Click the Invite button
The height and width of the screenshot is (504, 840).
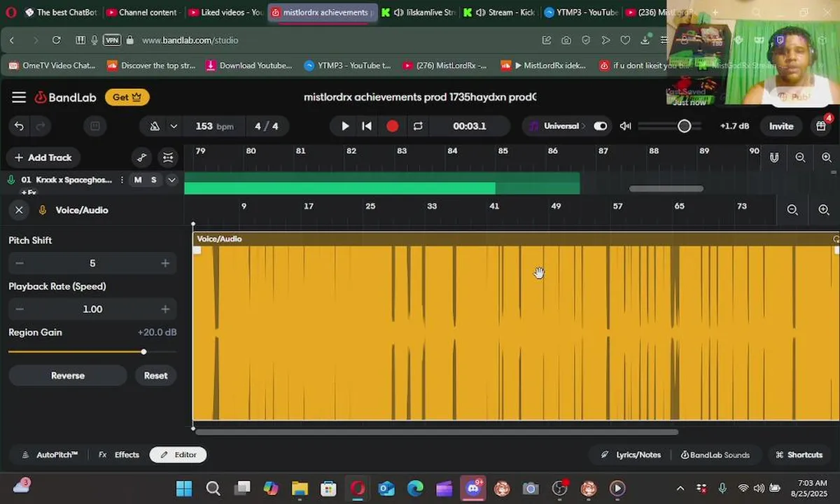pos(781,126)
